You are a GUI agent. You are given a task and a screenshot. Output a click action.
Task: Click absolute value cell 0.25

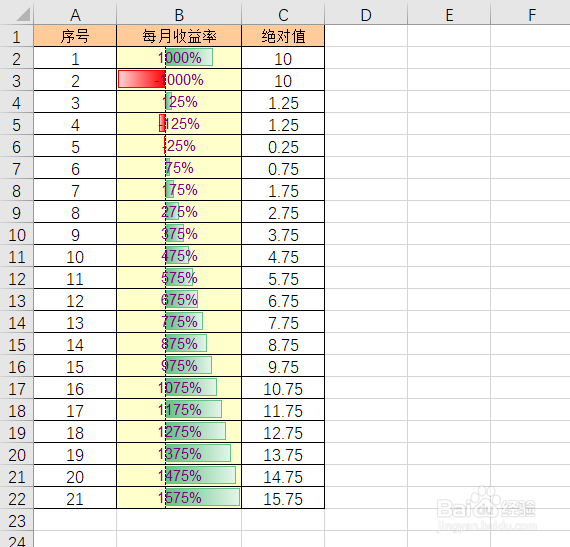tap(283, 146)
